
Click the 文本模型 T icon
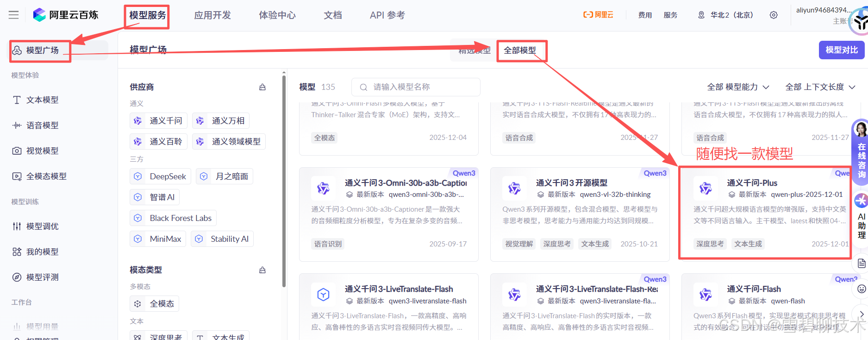tap(17, 100)
